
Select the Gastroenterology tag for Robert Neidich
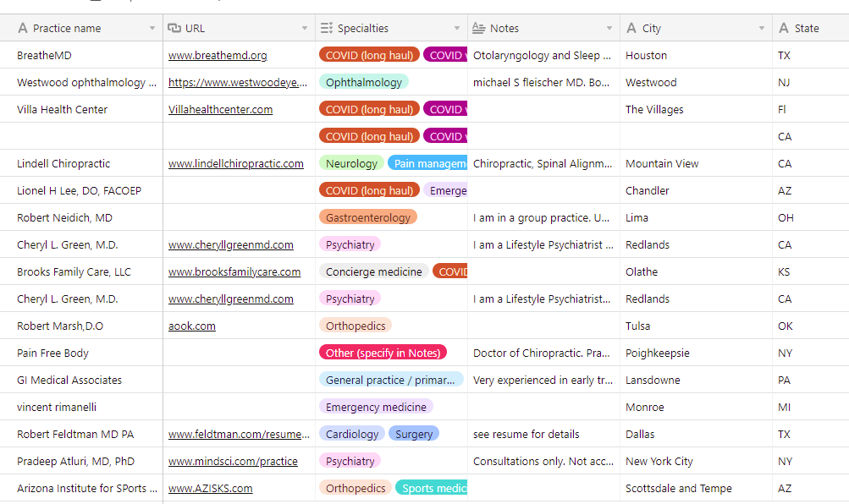[x=368, y=217]
